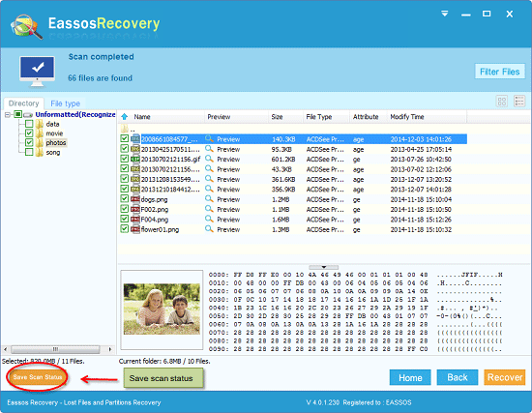The width and height of the screenshot is (532, 413).
Task: Click the Attribute column header
Action: [x=366, y=117]
